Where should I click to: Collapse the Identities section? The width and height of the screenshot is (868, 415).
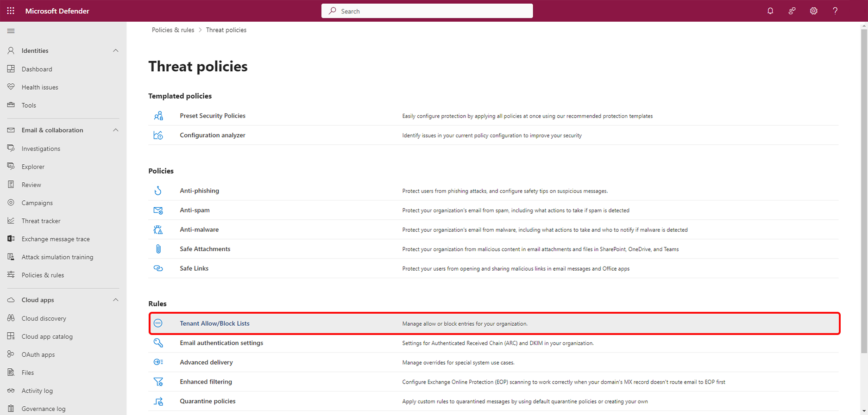point(116,50)
